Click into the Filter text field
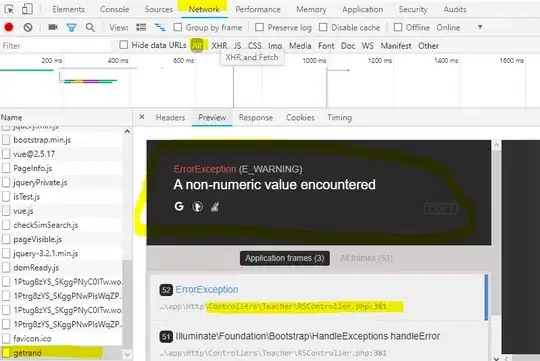Image resolution: width=540 pixels, height=361 pixels. pyautogui.click(x=57, y=46)
